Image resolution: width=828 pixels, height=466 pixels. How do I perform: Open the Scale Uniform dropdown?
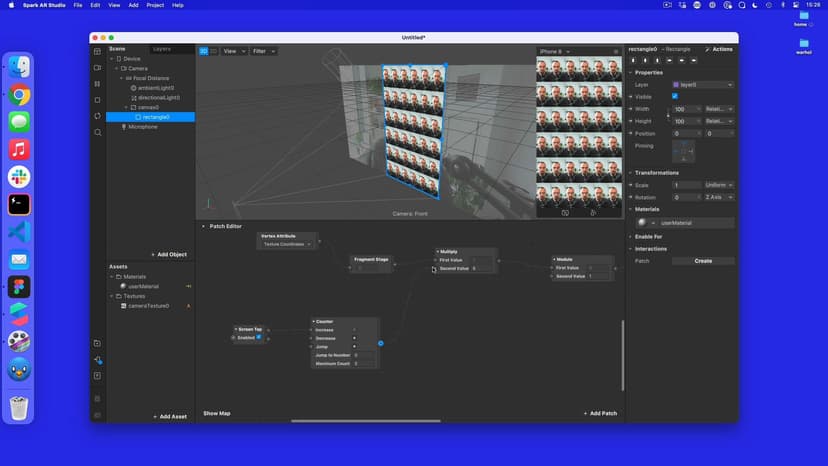point(719,185)
